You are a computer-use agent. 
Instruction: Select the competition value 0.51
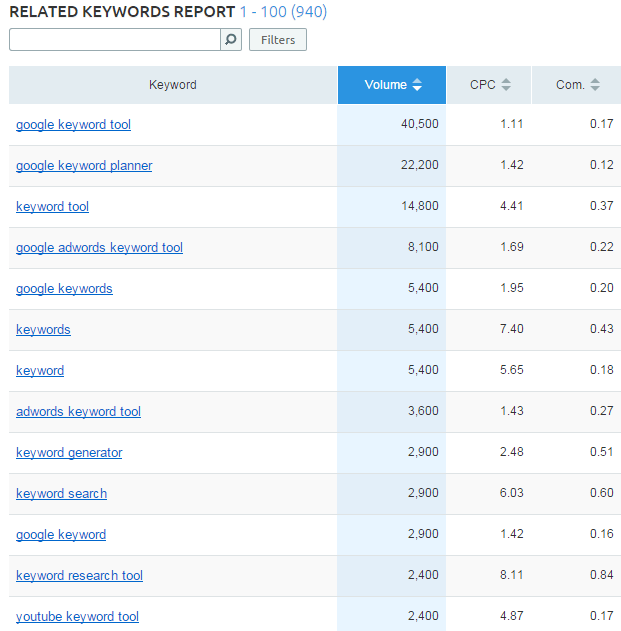(602, 452)
